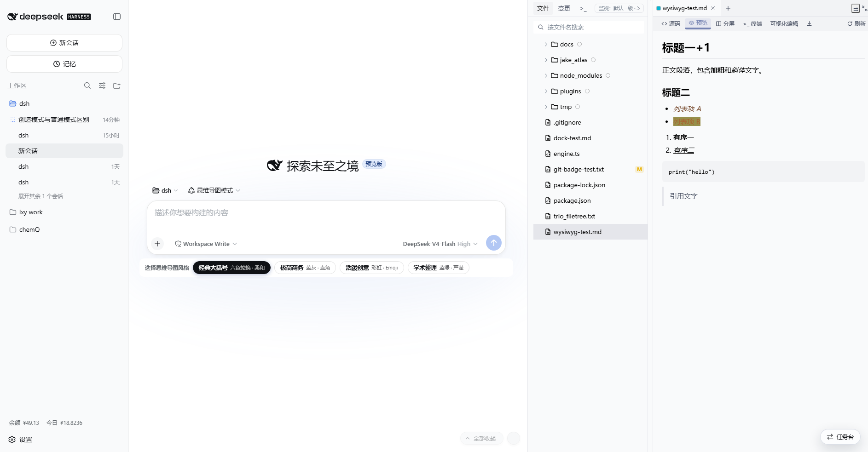Click the shrink panel arrows icon
The image size is (868, 452).
[864, 8]
